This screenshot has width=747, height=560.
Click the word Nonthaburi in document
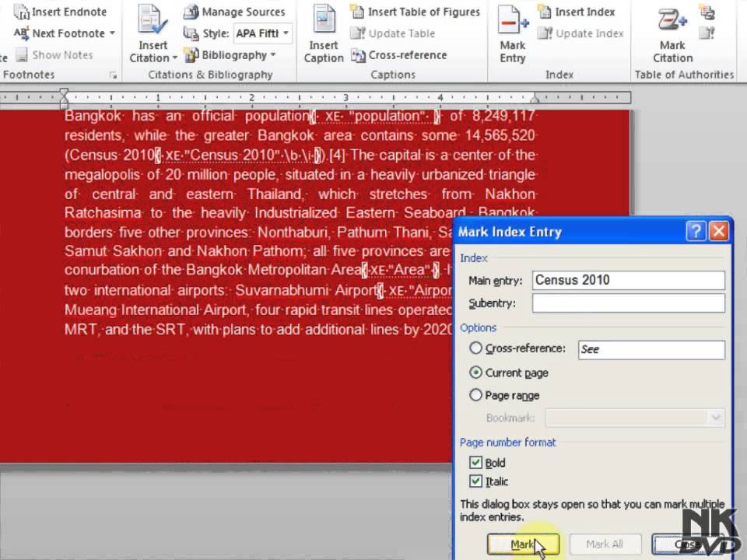tap(293, 233)
